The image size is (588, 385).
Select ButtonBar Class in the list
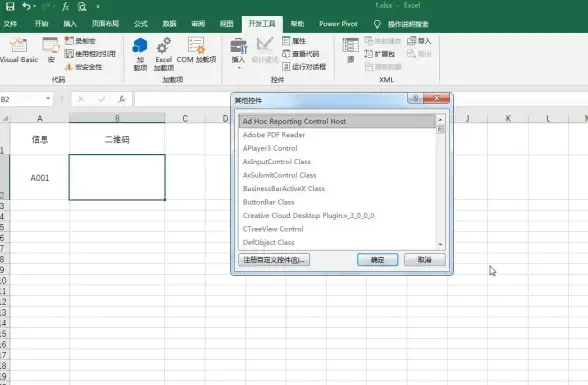coord(337,202)
